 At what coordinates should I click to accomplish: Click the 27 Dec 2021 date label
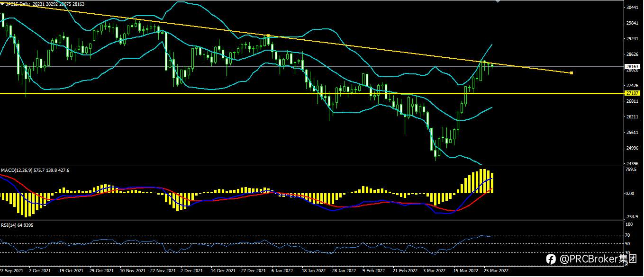(254, 271)
